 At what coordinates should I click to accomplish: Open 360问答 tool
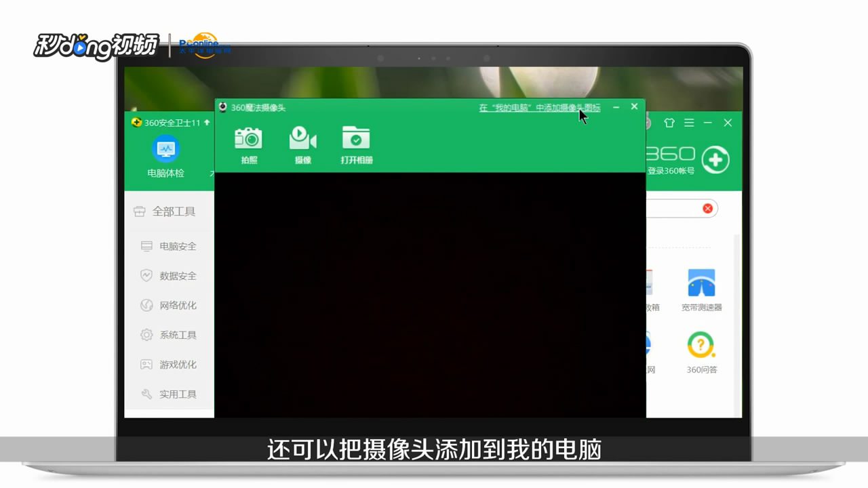[x=701, y=352]
